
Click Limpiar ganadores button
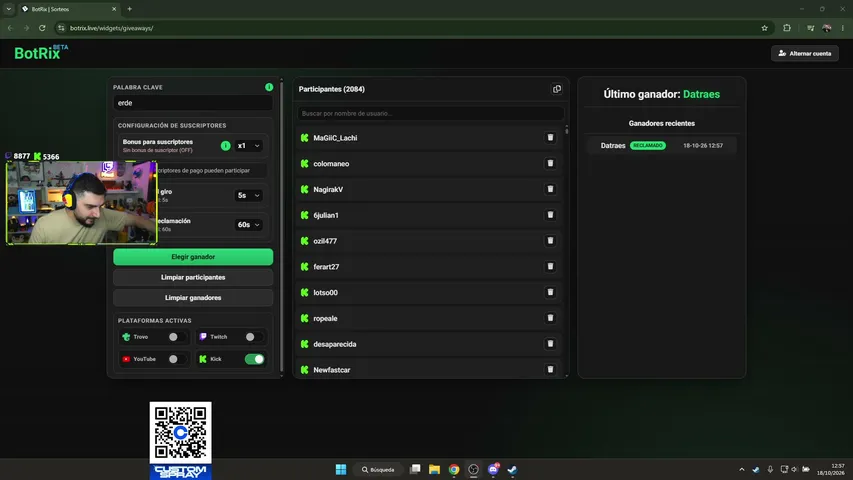(193, 298)
